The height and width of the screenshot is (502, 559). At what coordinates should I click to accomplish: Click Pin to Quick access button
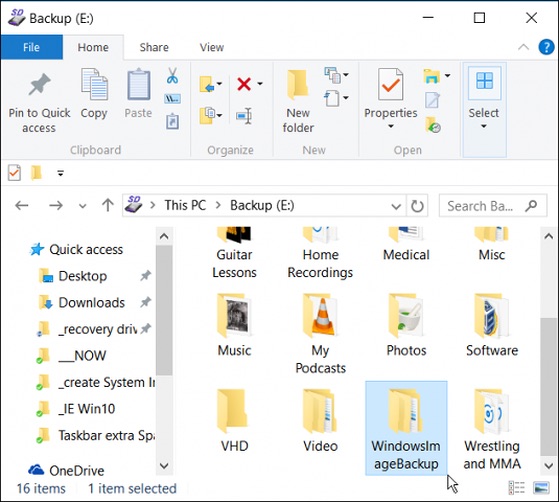[39, 103]
